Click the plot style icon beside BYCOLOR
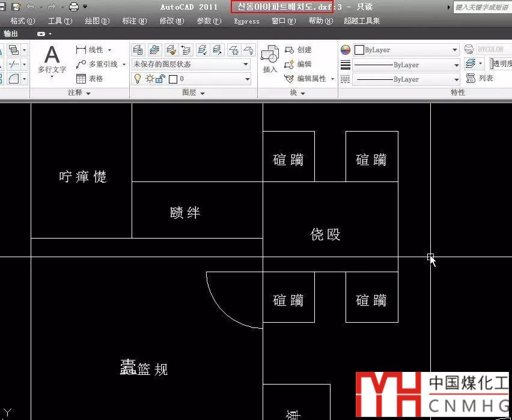This screenshot has width=512, height=420. tap(469, 50)
